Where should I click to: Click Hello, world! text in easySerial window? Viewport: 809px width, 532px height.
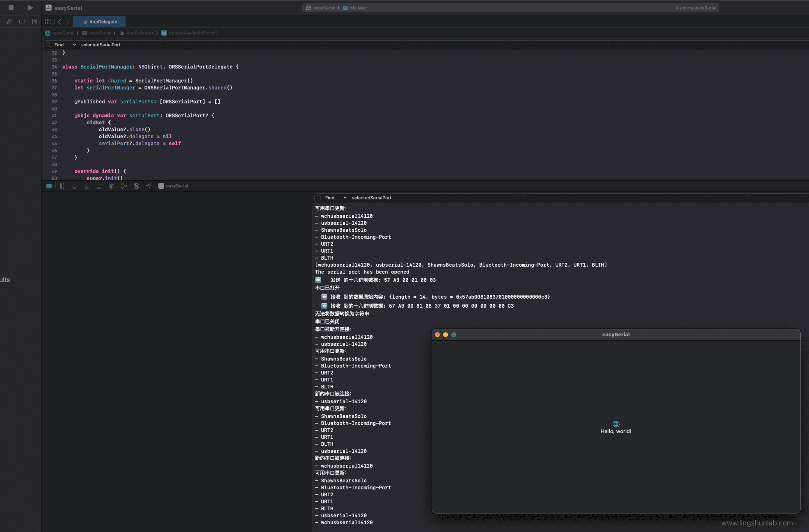(616, 431)
